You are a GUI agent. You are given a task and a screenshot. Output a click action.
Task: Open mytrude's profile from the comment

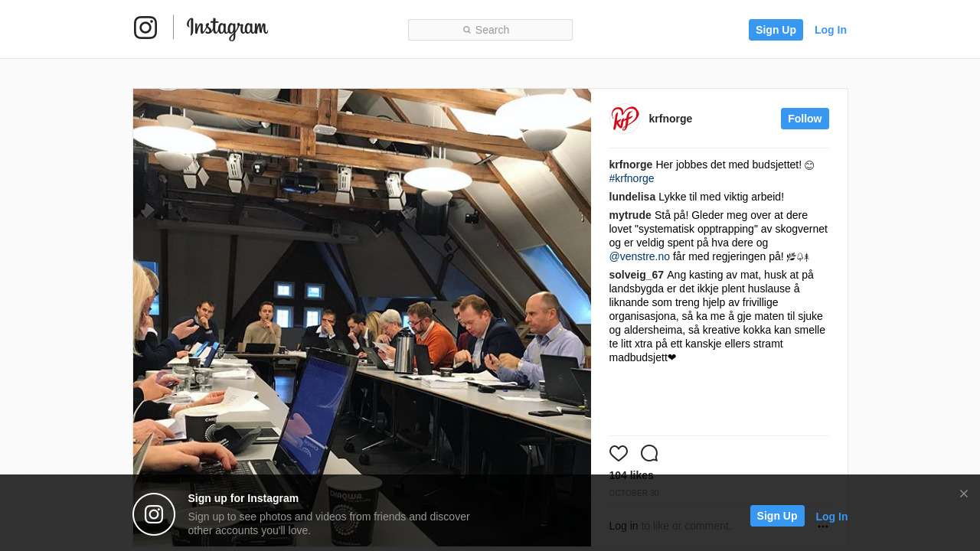click(x=630, y=215)
